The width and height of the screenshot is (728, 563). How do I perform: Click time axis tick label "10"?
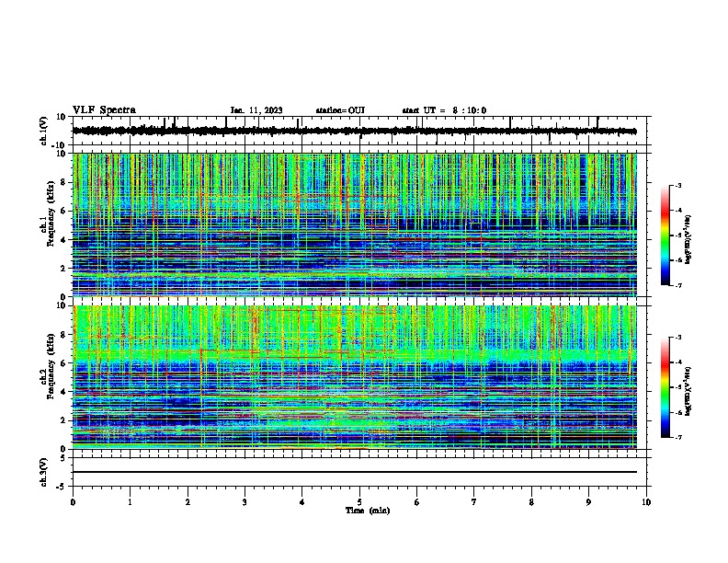click(x=646, y=502)
